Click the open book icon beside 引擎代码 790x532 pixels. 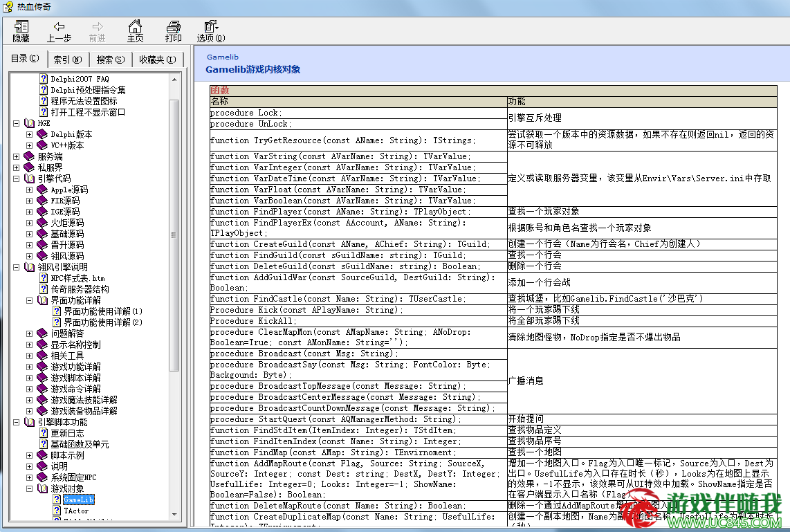tap(30, 178)
